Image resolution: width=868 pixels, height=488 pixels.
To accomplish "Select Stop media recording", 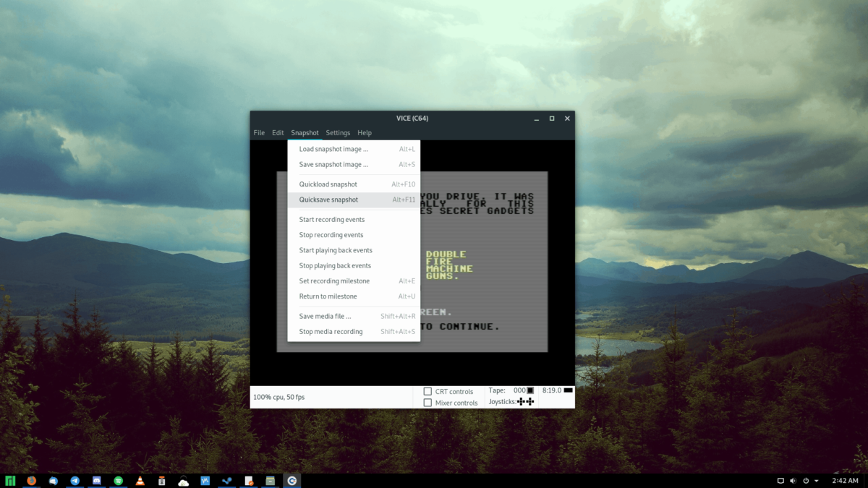I will tap(354, 332).
